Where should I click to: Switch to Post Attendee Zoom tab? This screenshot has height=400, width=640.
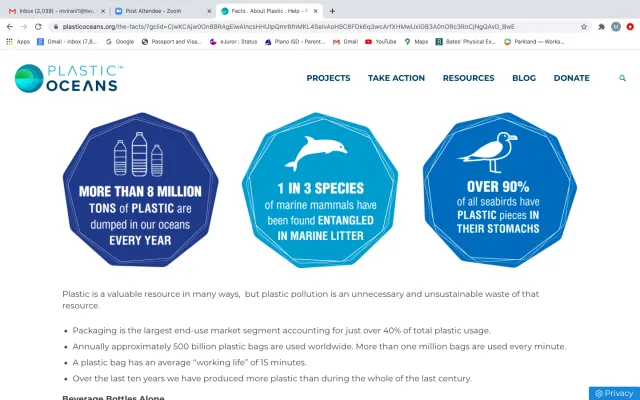162,11
